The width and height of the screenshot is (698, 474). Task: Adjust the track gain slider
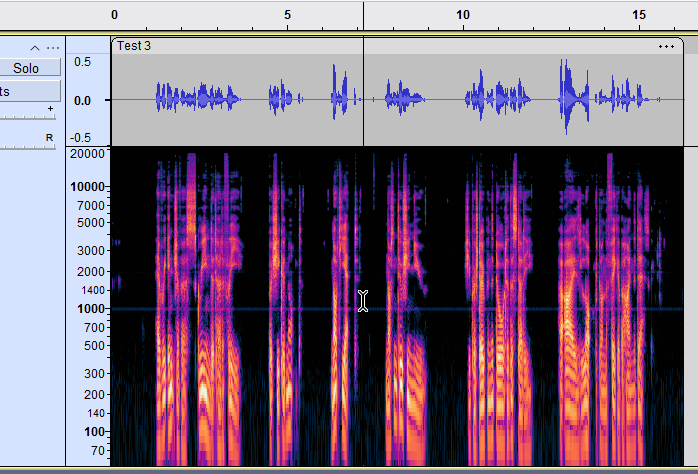28,117
